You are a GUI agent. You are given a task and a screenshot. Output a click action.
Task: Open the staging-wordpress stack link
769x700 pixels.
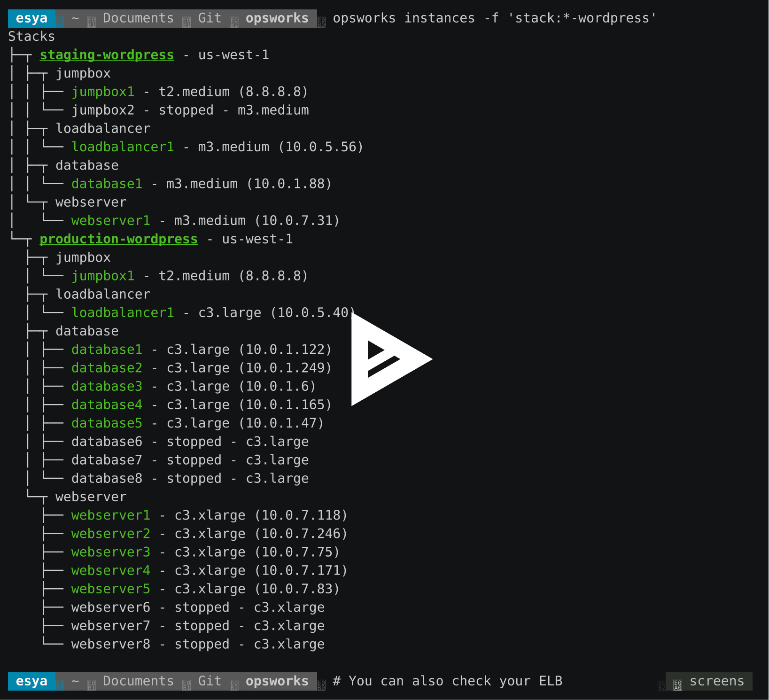107,55
